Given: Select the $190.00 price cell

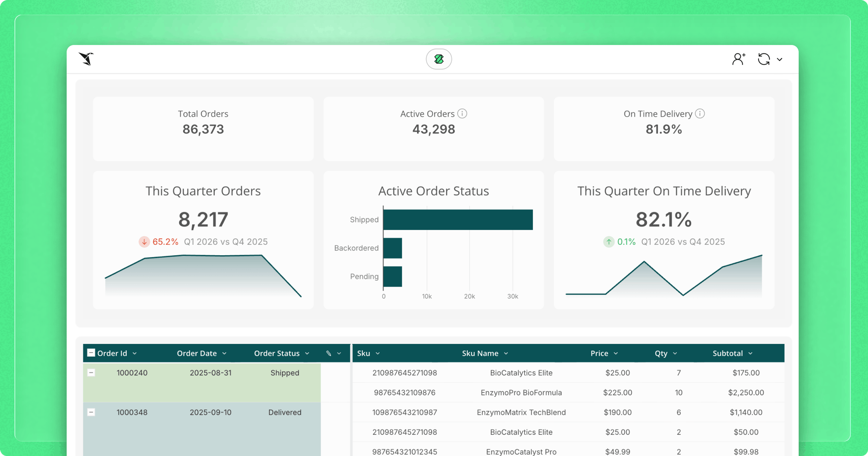Looking at the screenshot, I should coord(617,412).
